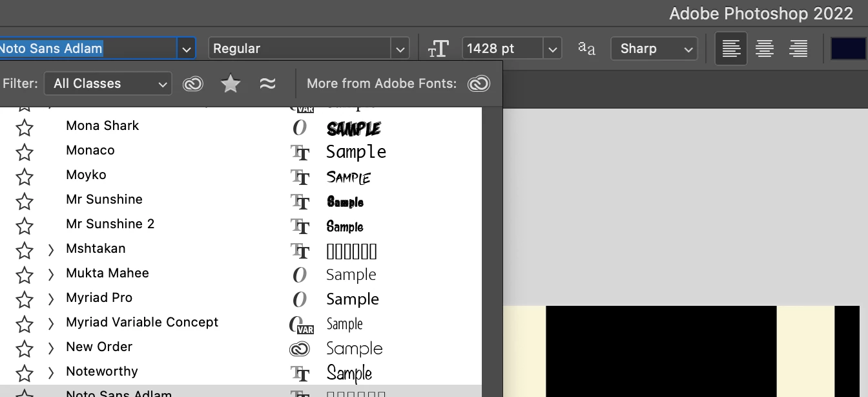Pick the Myriad Pro font
Screen dimensions: 868x397
click(x=99, y=297)
